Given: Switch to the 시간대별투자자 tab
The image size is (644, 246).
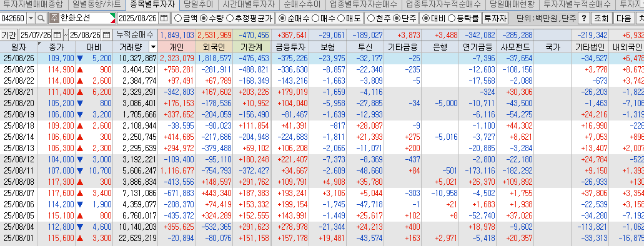Looking at the screenshot, I should click(249, 5).
